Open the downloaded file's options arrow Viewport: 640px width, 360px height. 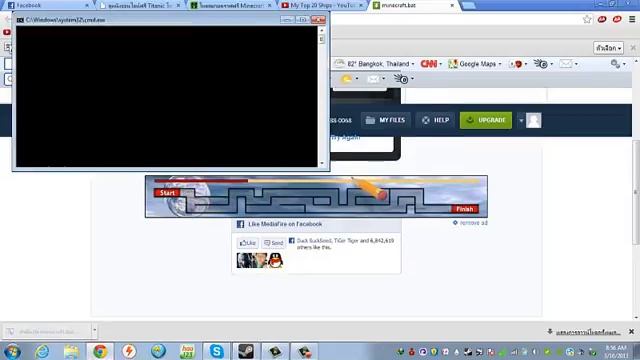coord(94,331)
